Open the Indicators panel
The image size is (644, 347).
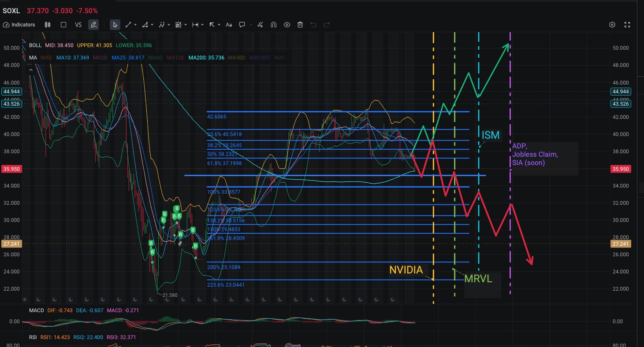coord(19,25)
